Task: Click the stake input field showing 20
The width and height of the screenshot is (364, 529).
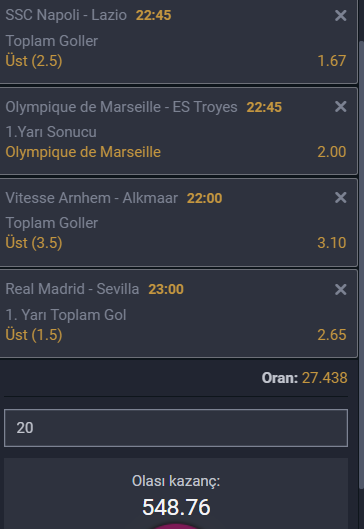Action: click(176, 428)
